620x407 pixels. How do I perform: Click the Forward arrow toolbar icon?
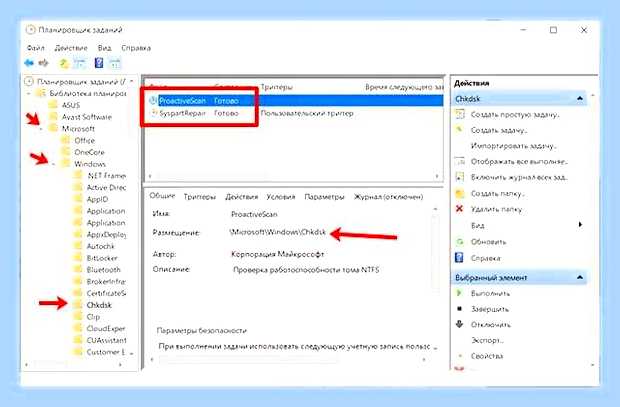[43, 63]
